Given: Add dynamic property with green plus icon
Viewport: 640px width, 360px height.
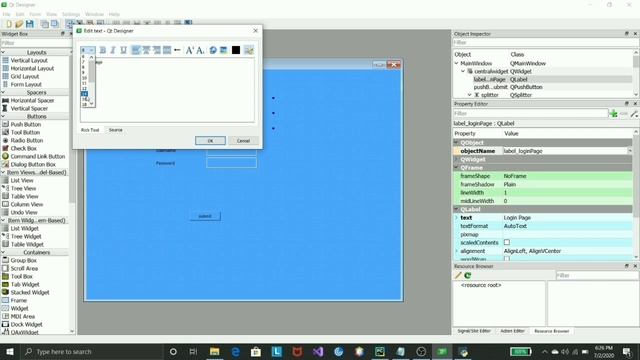Looking at the screenshot, I should coord(613,114).
